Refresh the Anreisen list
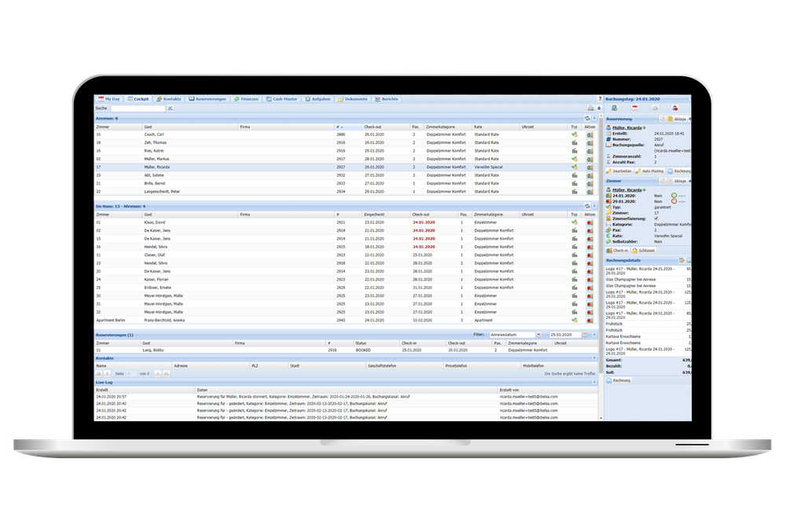 click(x=587, y=119)
